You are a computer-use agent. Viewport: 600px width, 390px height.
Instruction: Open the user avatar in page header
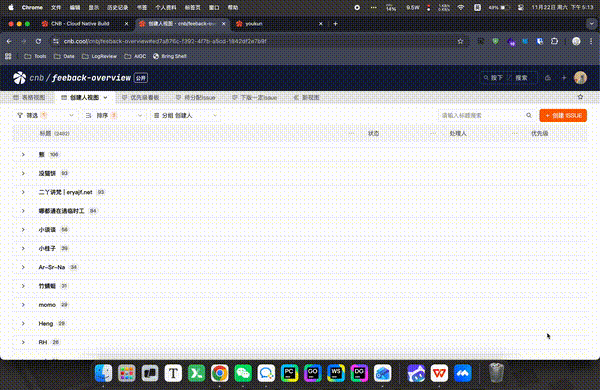580,78
